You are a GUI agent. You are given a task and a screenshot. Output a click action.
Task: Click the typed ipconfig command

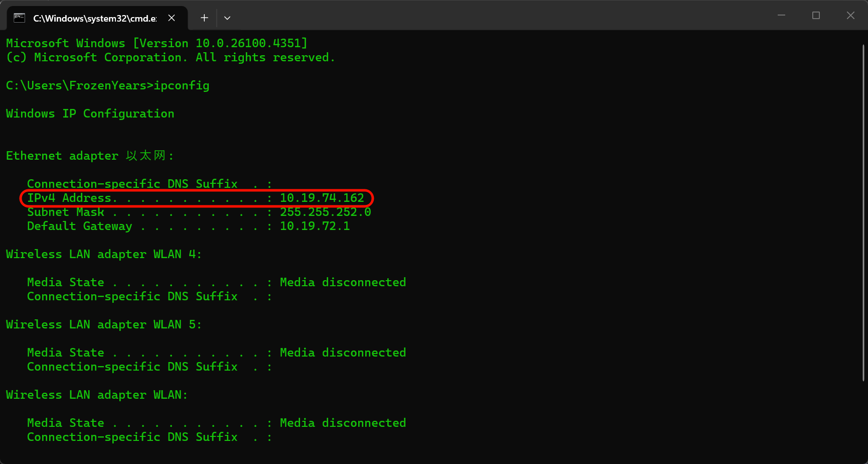pyautogui.click(x=181, y=86)
